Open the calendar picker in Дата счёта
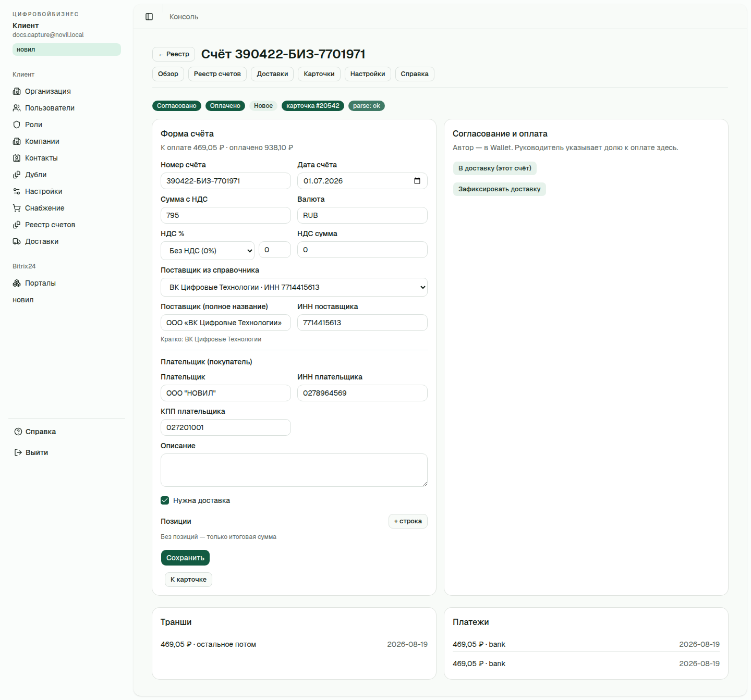Screen dimensions: 751x700 coord(417,181)
